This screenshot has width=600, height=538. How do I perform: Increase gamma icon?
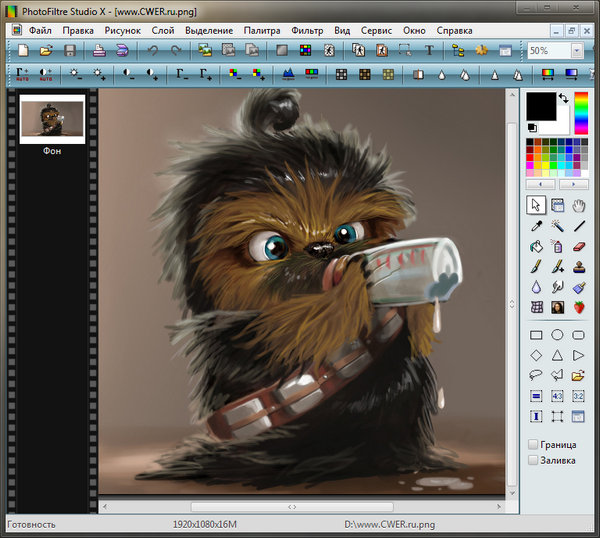(205, 74)
